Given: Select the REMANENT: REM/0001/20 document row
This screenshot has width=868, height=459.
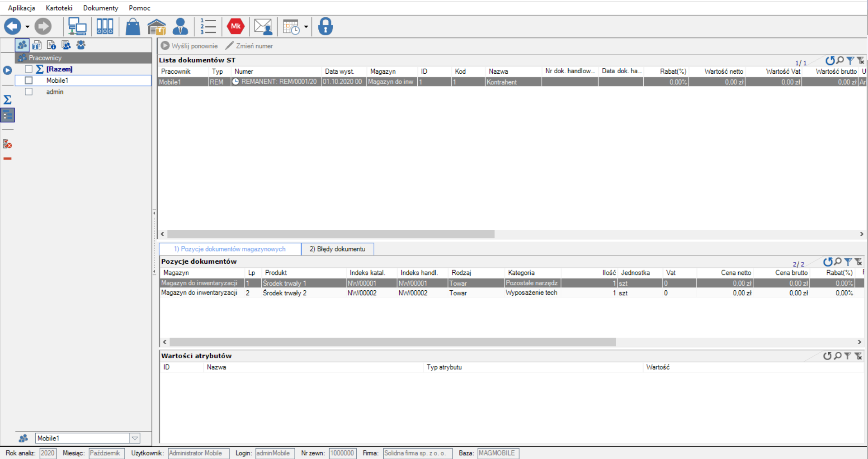Looking at the screenshot, I should tap(512, 82).
